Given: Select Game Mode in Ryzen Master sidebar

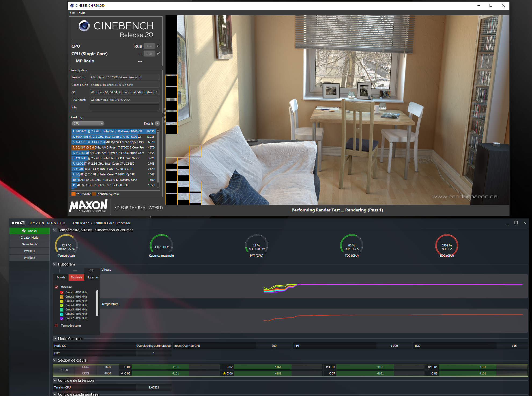Looking at the screenshot, I should click(x=30, y=244).
